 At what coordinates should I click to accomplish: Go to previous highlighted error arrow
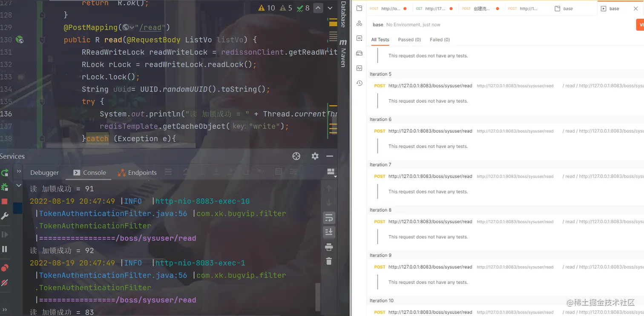click(318, 8)
